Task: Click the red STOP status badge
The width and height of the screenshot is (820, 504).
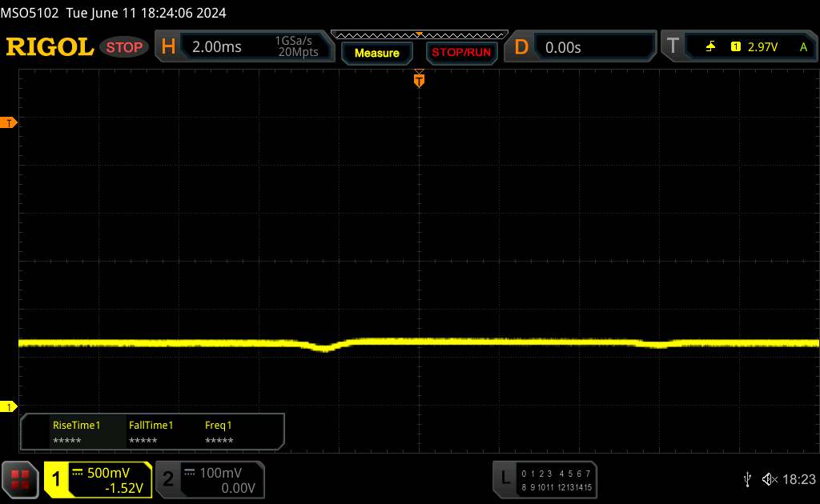Action: click(126, 47)
